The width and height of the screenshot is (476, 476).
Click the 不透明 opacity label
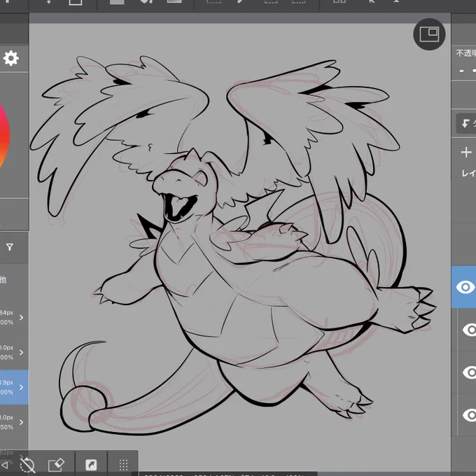(465, 53)
